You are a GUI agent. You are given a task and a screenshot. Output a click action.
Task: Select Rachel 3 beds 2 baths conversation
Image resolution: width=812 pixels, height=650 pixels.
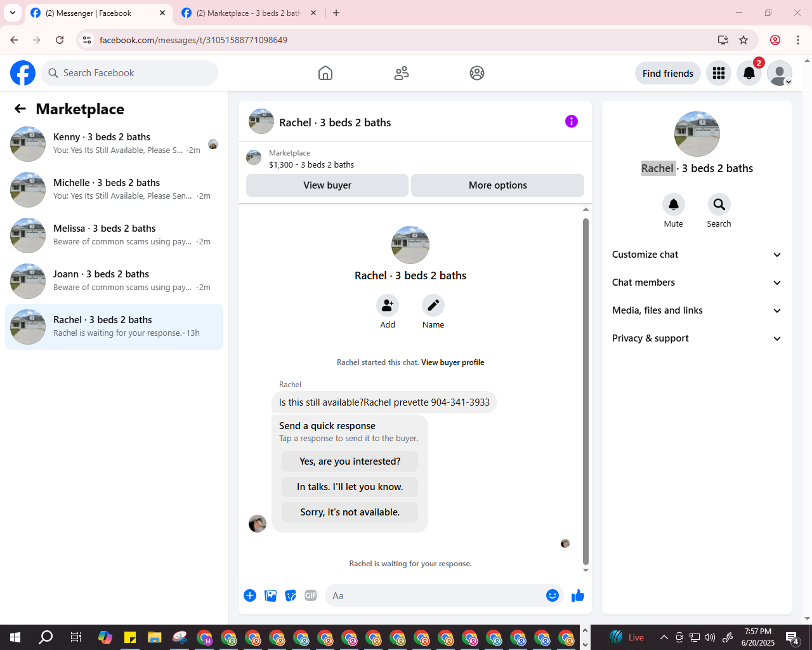114,327
